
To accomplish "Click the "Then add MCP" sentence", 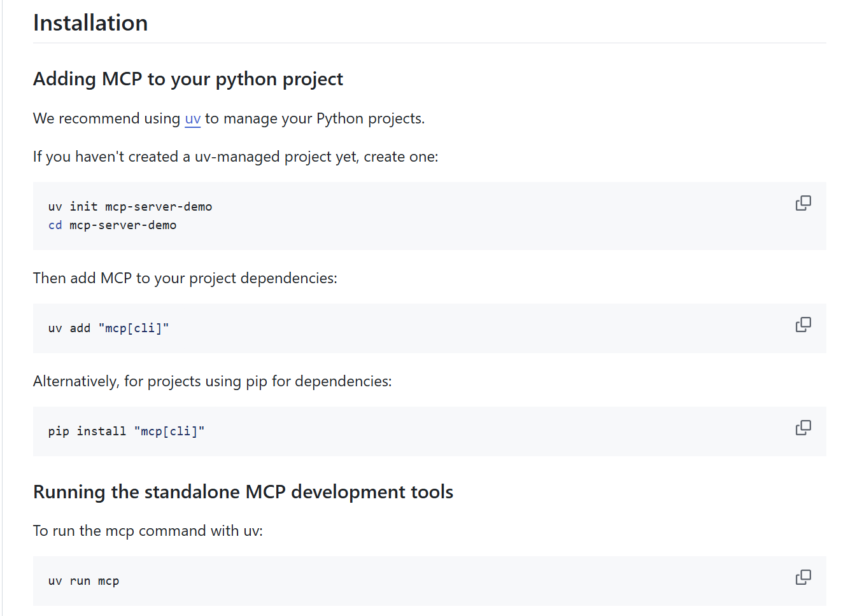I will pos(185,279).
